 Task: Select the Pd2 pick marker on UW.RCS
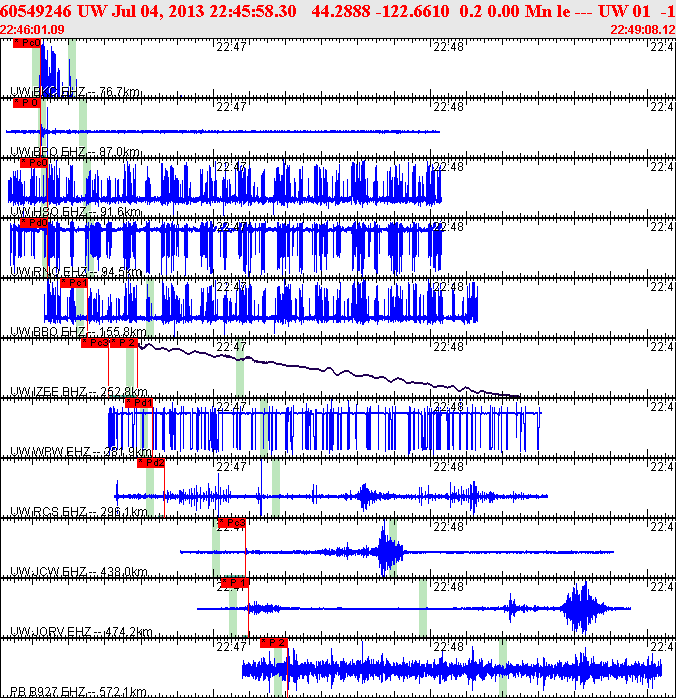click(x=151, y=463)
